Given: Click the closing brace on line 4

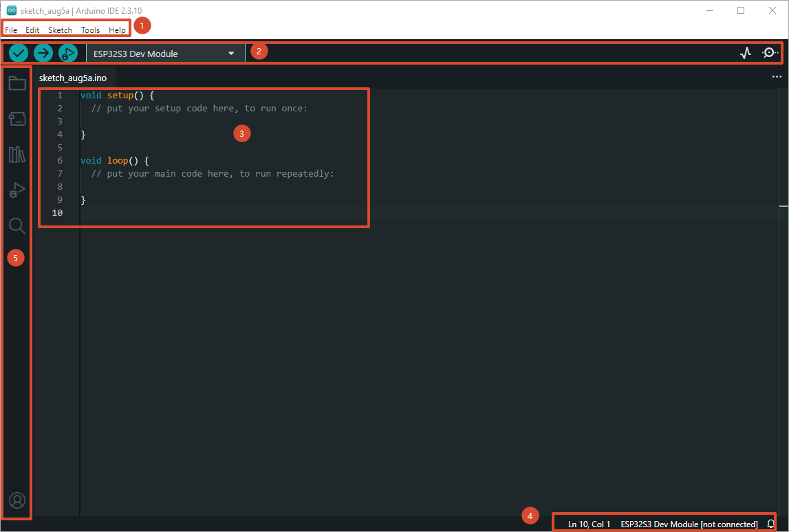Looking at the screenshot, I should (83, 134).
